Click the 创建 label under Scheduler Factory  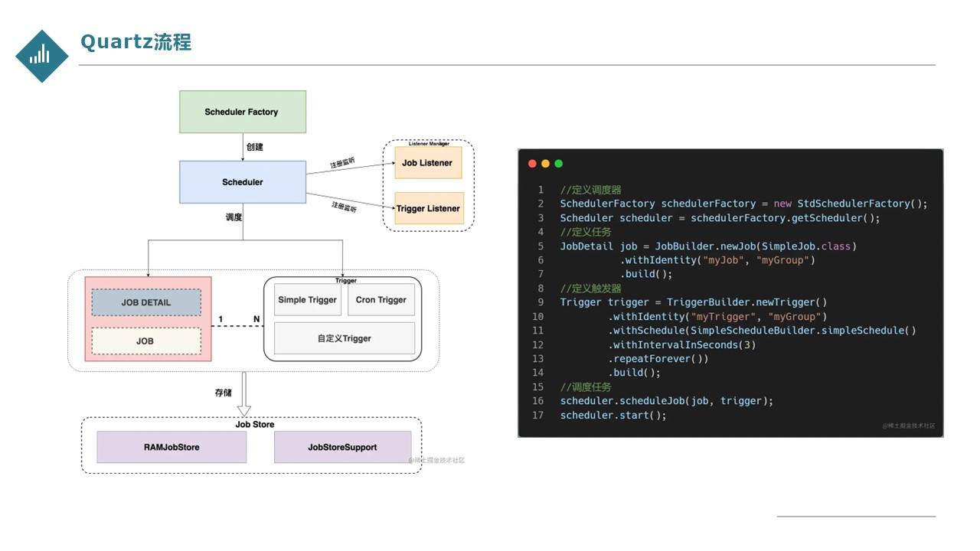tap(255, 147)
